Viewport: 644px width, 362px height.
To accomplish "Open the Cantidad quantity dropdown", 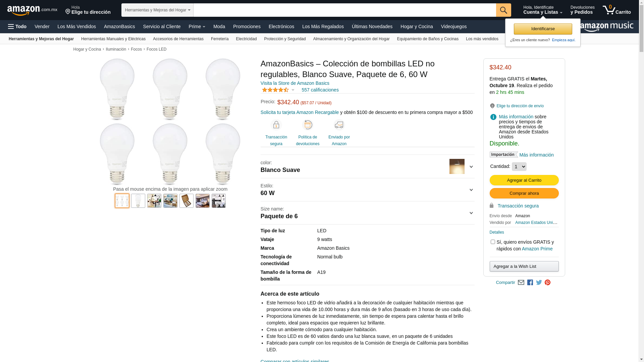I will coord(519,167).
